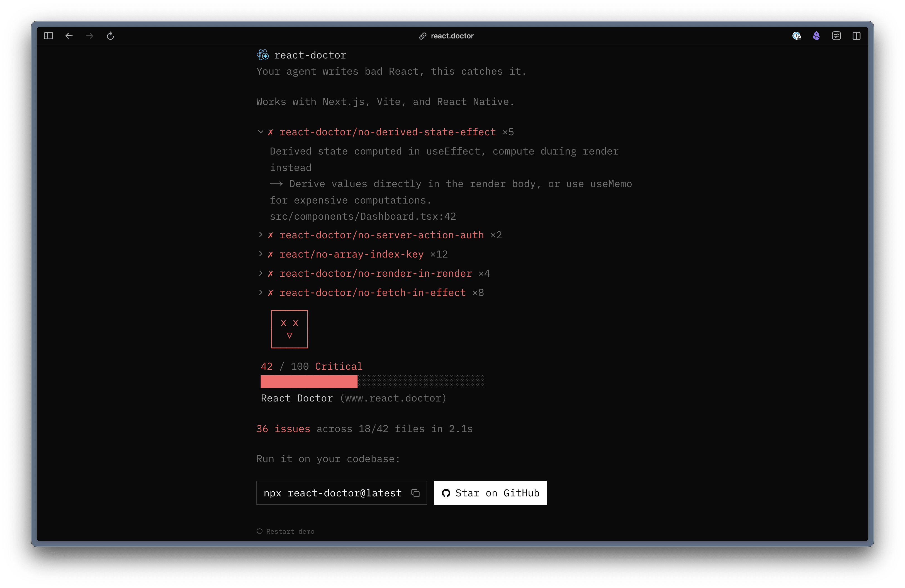Select rule name react/no-array-index-key
This screenshot has width=905, height=588.
[351, 254]
